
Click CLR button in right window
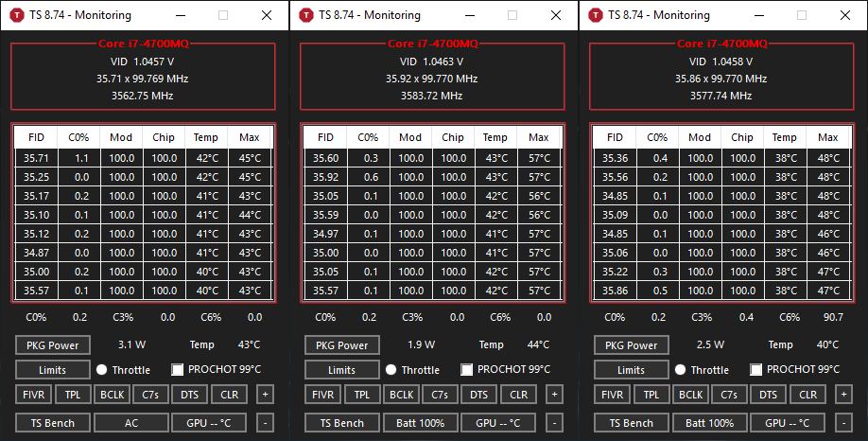[808, 395]
